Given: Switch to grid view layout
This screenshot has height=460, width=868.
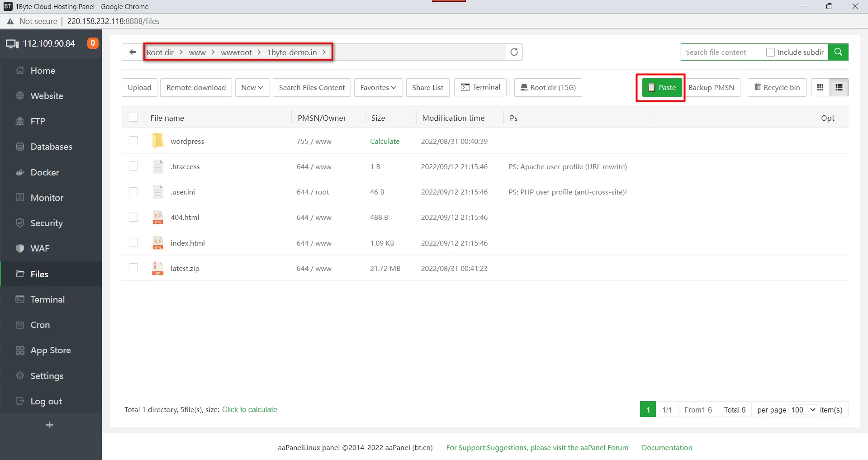Looking at the screenshot, I should (x=820, y=87).
